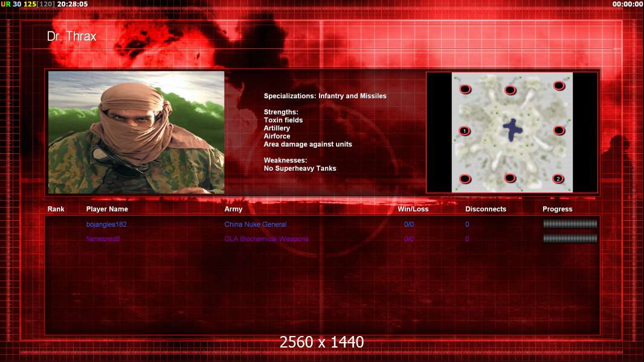Click the 20:28:05 clock overlay
Viewport: 644px width, 362px height.
[x=72, y=4]
